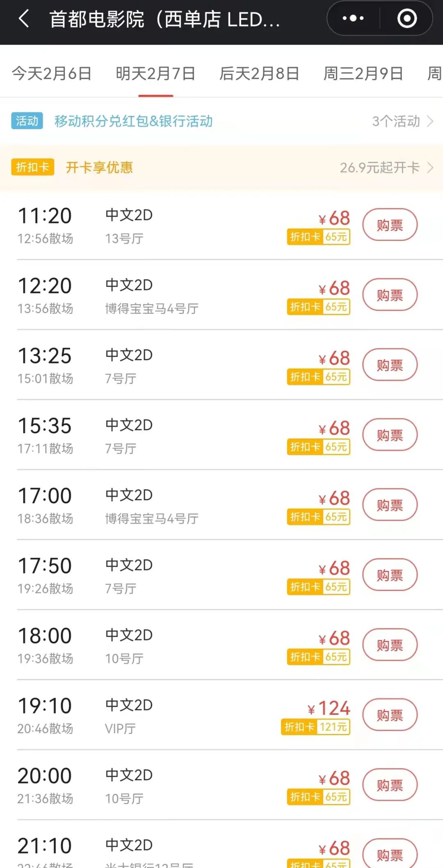This screenshot has width=443, height=868.
Task: Expand the 26.9元起开卡 chevron
Action: [430, 168]
